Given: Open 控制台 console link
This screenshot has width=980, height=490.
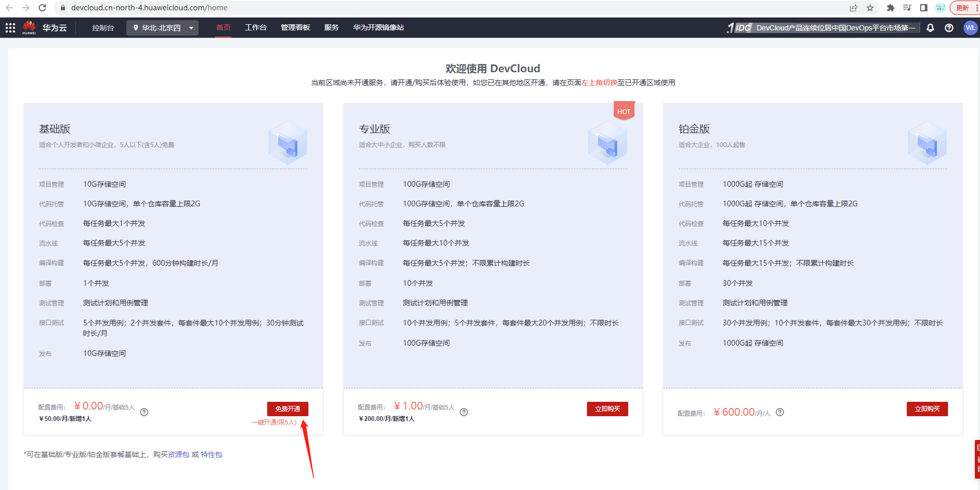Looking at the screenshot, I should coord(103,28).
